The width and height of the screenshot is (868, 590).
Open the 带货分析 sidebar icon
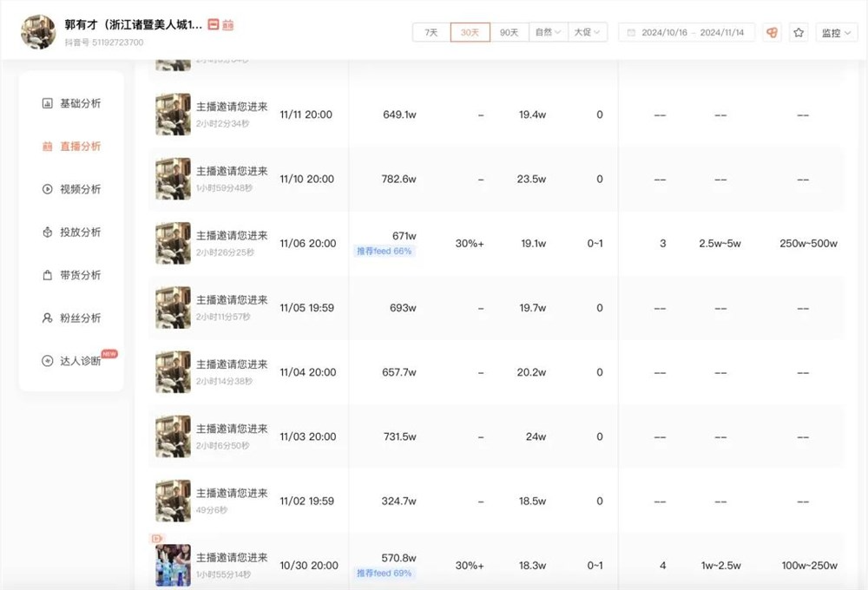click(48, 275)
